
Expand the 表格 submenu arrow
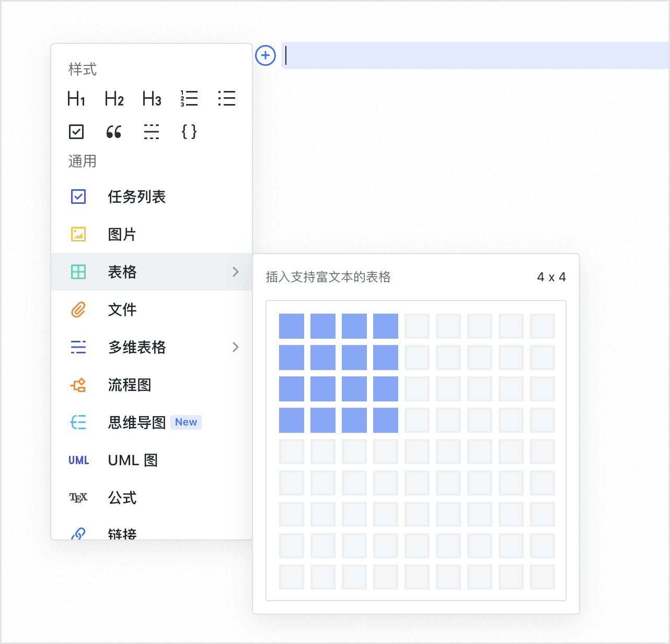click(x=235, y=272)
